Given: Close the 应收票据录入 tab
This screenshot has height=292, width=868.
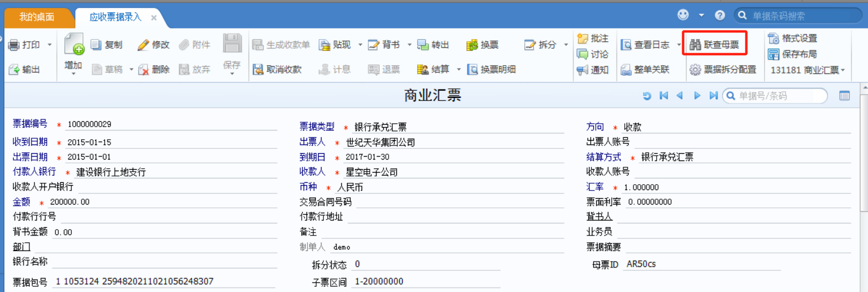Looking at the screenshot, I should [x=154, y=18].
